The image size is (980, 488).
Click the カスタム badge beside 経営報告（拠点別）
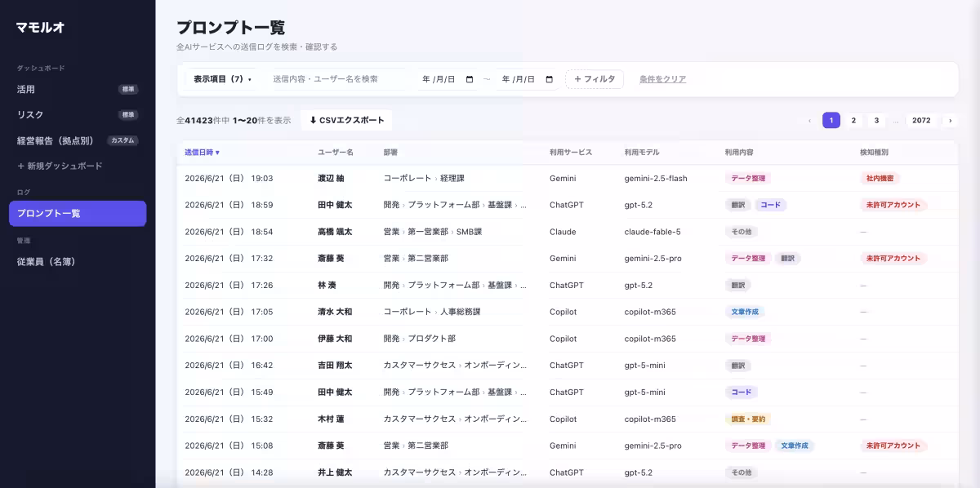pos(122,140)
